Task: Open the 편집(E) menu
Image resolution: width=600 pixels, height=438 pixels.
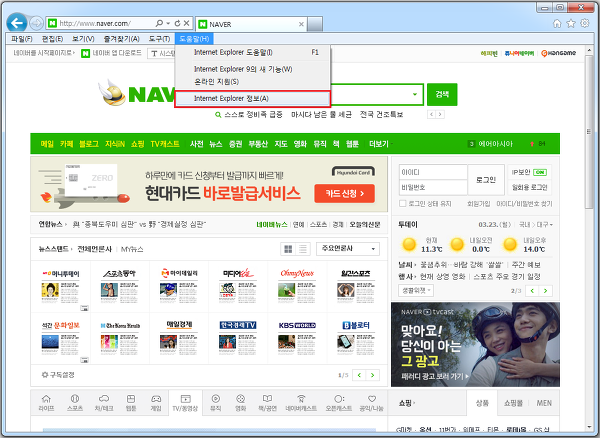Action: point(52,39)
